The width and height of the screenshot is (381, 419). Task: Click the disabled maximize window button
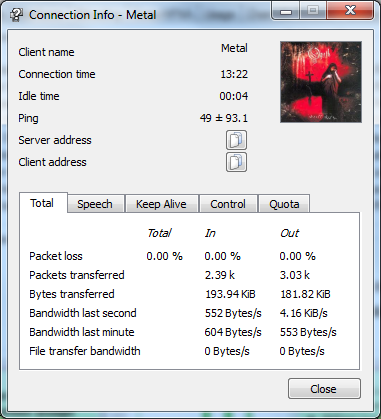[313, 11]
